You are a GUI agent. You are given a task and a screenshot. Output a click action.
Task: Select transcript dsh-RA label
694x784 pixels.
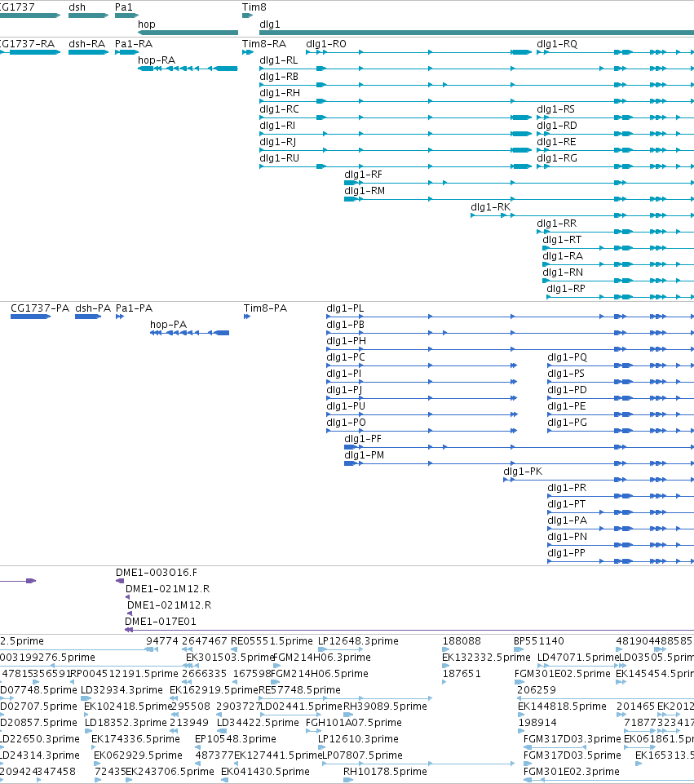click(x=87, y=44)
